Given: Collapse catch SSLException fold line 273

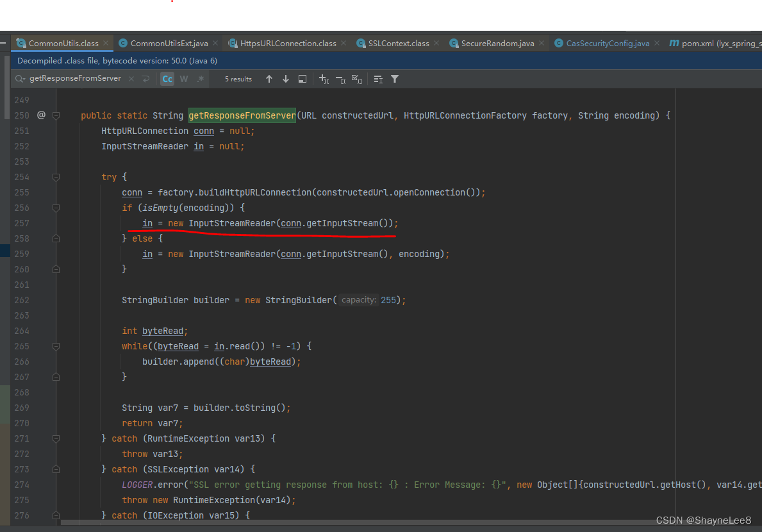Looking at the screenshot, I should [56, 469].
